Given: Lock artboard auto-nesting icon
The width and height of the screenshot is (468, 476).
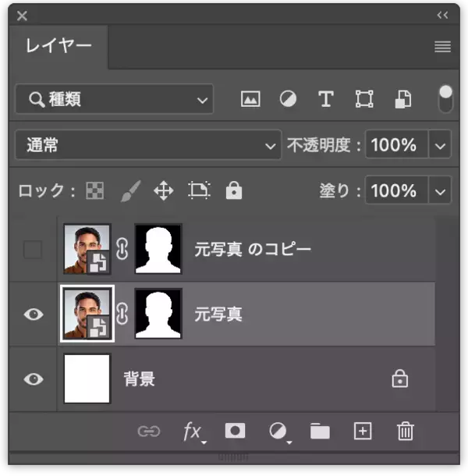Looking at the screenshot, I should pos(199,190).
